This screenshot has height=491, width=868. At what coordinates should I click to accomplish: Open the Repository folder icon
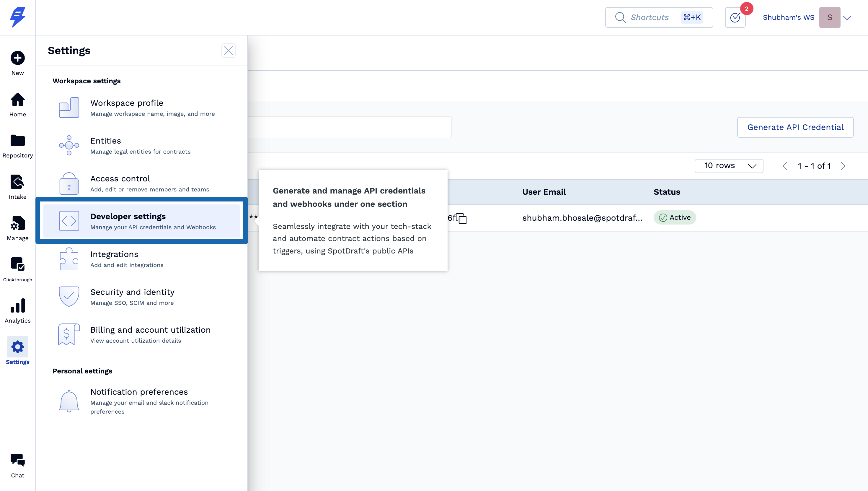click(x=17, y=141)
